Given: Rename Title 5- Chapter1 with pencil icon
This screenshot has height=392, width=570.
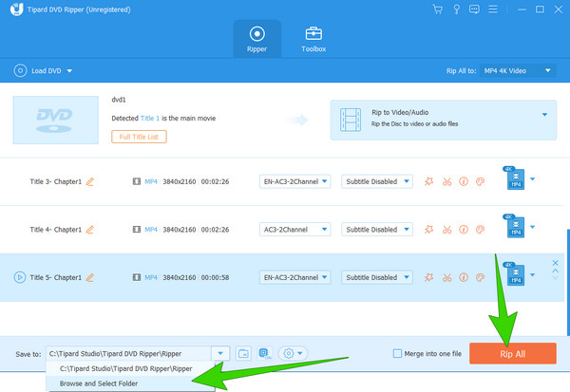Looking at the screenshot, I should [x=90, y=277].
